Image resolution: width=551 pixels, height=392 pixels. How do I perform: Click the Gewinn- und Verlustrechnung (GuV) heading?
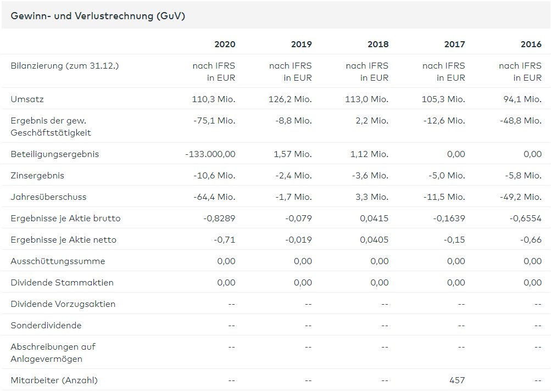click(x=98, y=16)
